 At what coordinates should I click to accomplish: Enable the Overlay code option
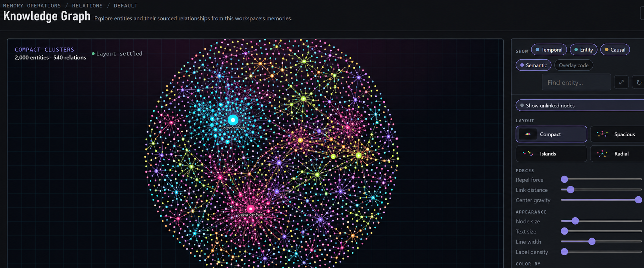point(573,65)
